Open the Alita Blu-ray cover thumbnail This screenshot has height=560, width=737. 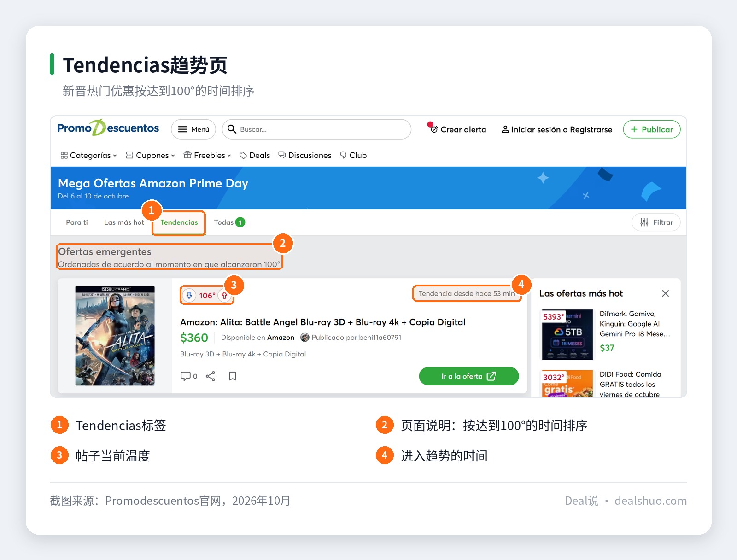coord(115,336)
